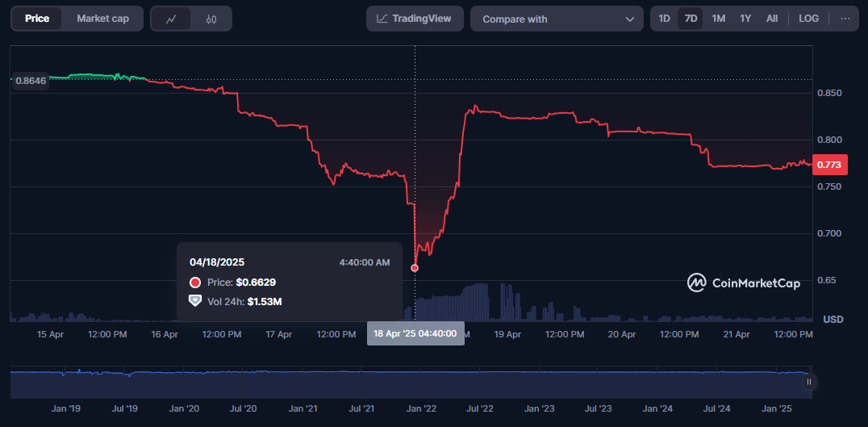Click Jan '19 on navigator axis
The width and height of the screenshot is (868, 427).
point(66,408)
